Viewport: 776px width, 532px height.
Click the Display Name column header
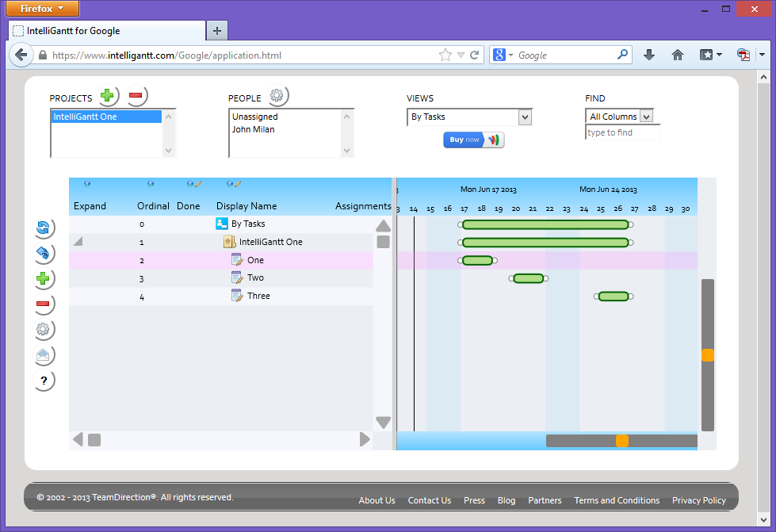247,206
